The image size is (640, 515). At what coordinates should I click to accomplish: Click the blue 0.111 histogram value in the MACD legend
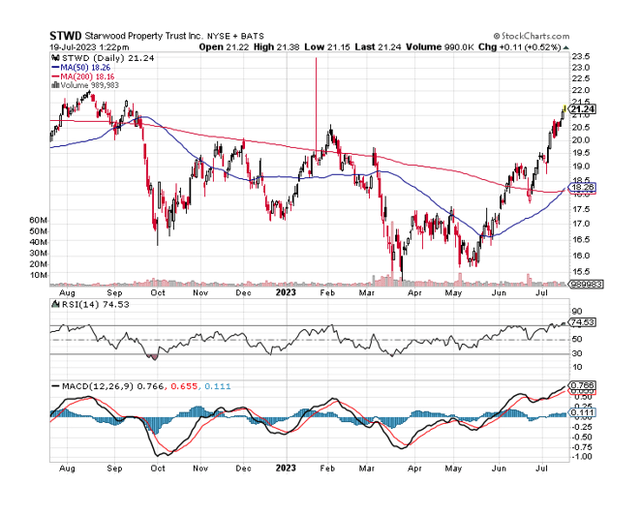(218, 386)
